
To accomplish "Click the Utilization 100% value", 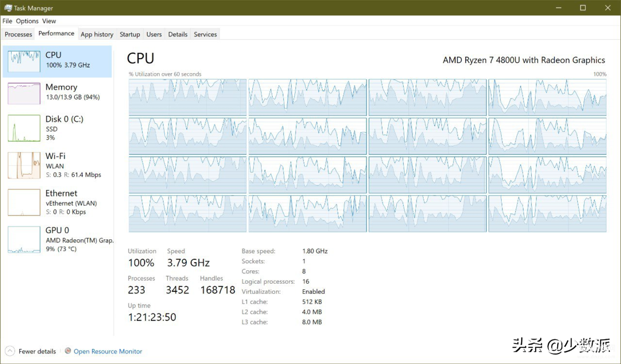I will point(141,263).
